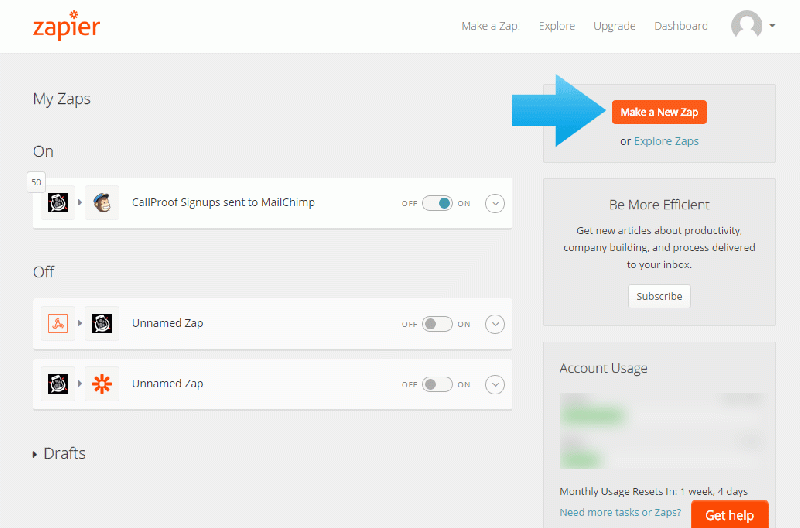Screen dimensions: 800x528
Task: Click the CallProof icon in the MailChimp zap
Action: point(58,203)
